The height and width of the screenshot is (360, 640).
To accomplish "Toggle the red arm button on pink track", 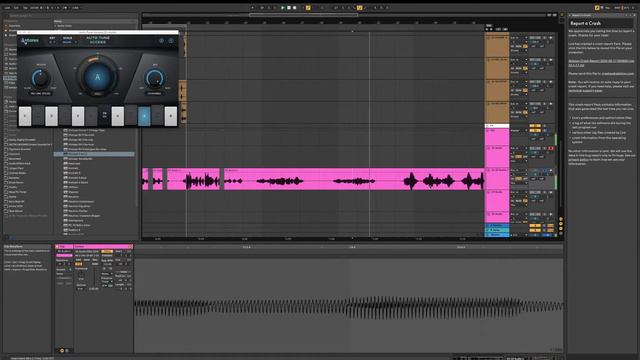I will 551,149.
